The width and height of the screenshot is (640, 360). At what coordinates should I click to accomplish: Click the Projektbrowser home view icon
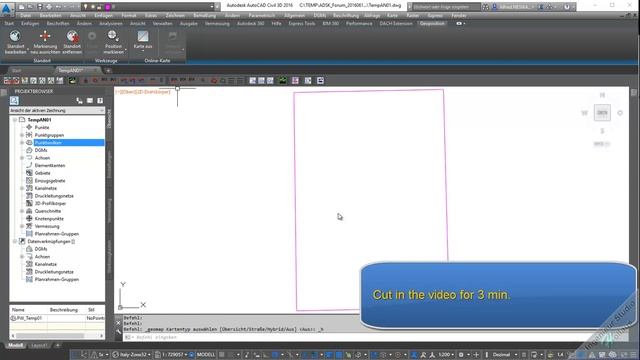(14, 100)
